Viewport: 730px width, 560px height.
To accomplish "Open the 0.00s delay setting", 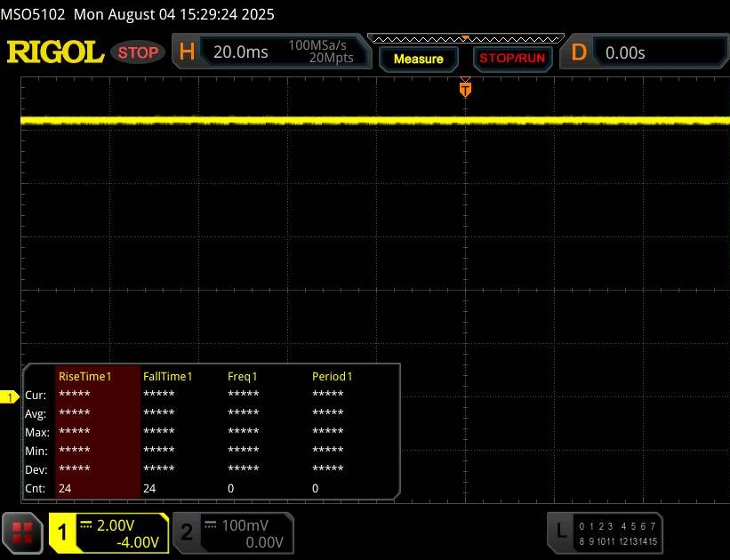I will click(625, 52).
